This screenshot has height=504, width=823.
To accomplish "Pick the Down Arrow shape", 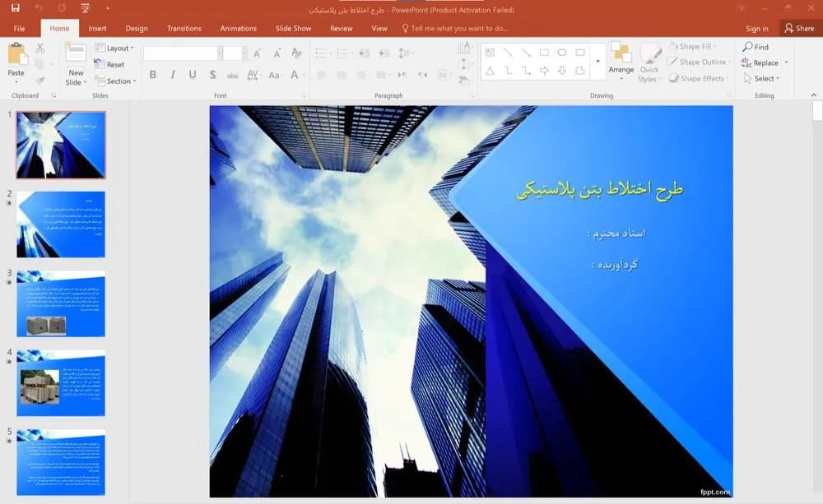I will coord(562,70).
